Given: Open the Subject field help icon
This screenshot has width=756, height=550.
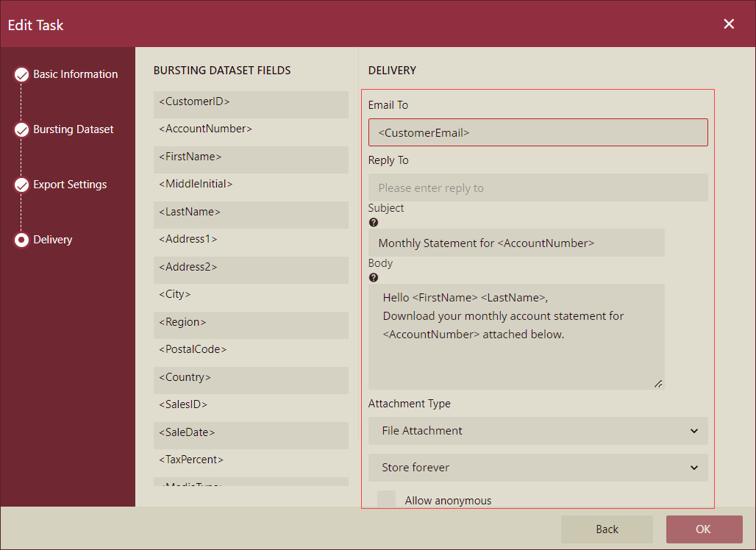Looking at the screenshot, I should click(x=374, y=222).
